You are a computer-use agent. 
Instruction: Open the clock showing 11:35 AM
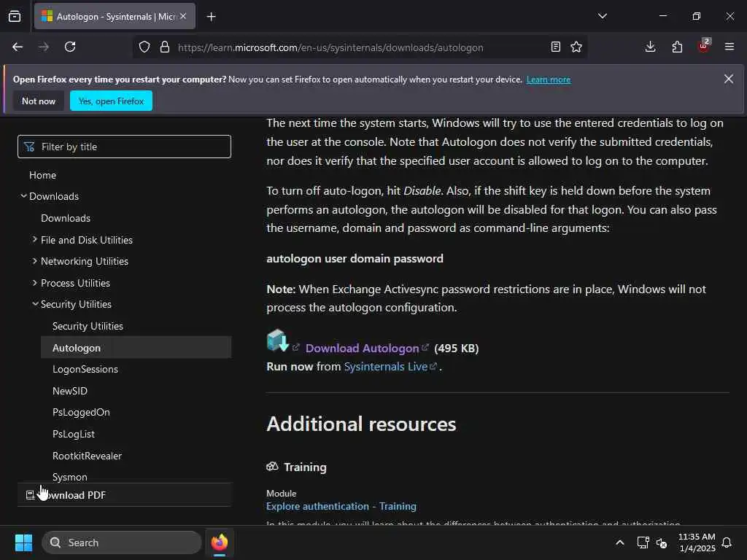click(x=697, y=542)
